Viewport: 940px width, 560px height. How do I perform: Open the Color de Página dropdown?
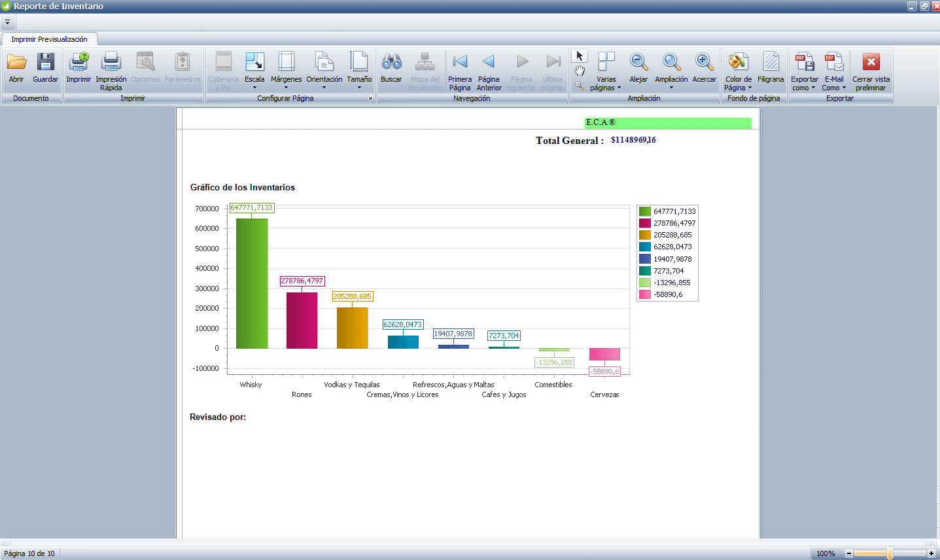739,71
